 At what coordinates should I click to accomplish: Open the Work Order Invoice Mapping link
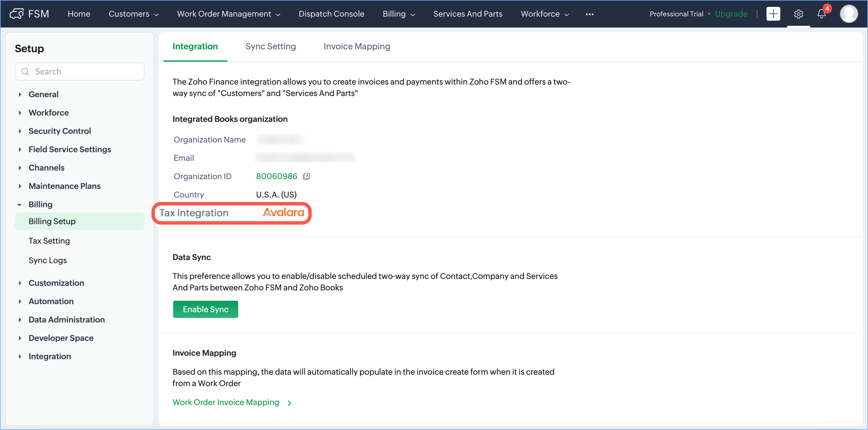[x=226, y=402]
